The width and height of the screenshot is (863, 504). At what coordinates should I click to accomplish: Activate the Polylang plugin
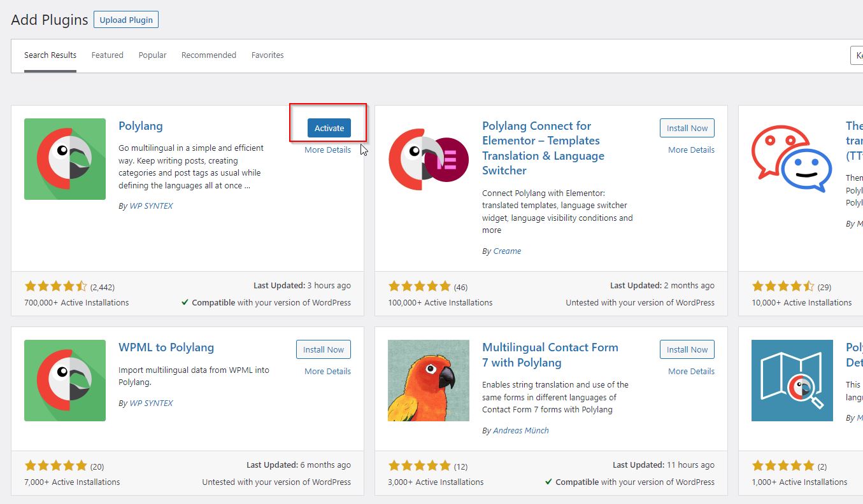click(329, 128)
